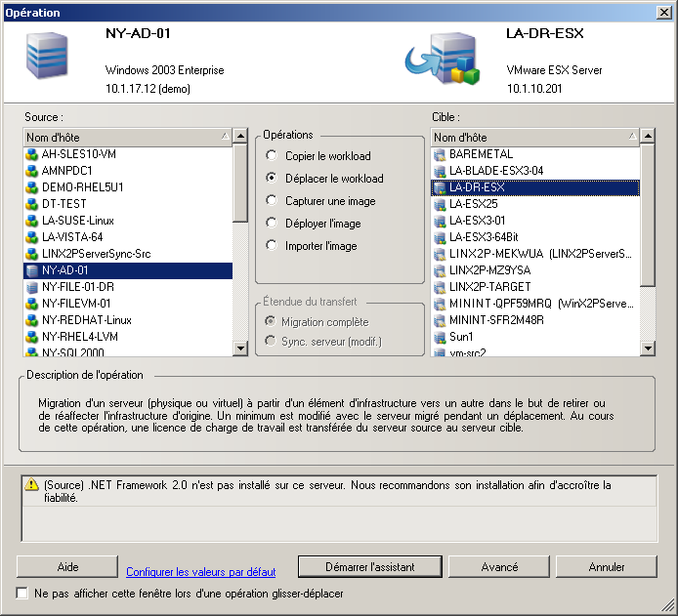
Task: Click the DT-TEST workload icon
Action: pyautogui.click(x=31, y=204)
